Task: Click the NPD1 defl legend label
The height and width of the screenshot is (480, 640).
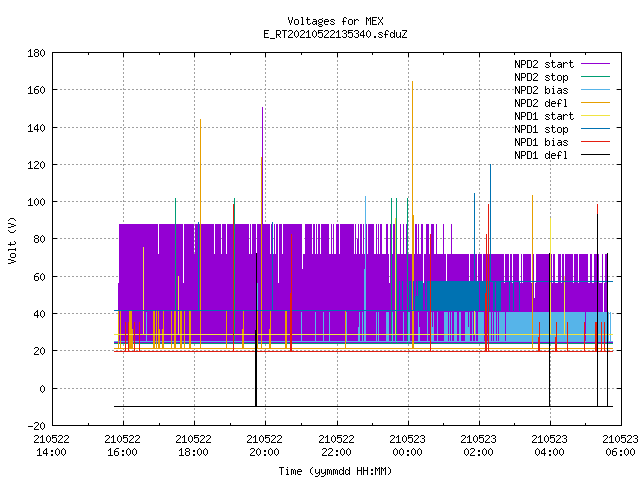Action: pos(541,155)
